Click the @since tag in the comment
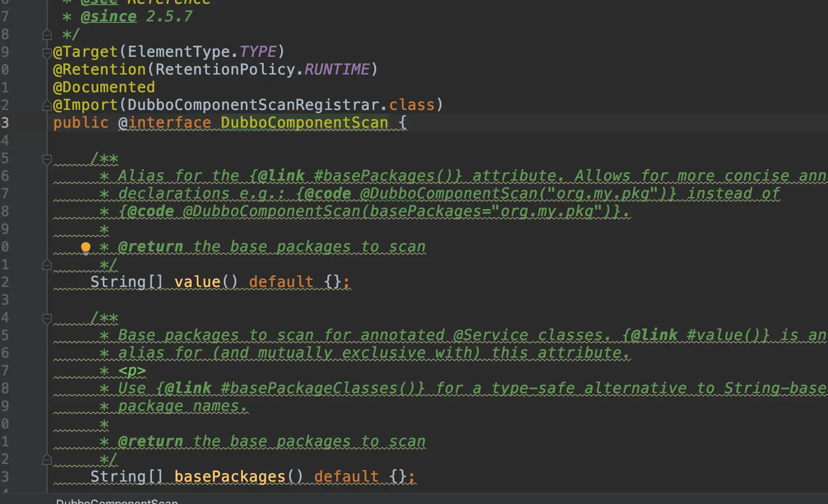The image size is (828, 504). [x=109, y=17]
